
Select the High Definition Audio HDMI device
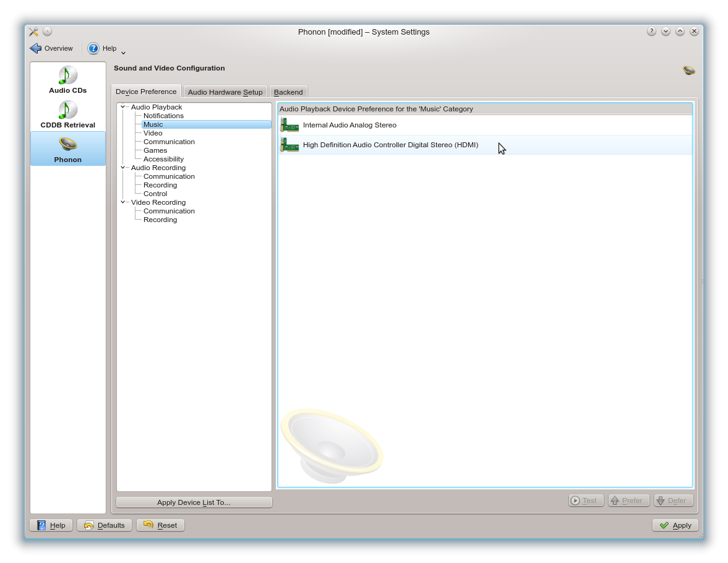pos(390,144)
